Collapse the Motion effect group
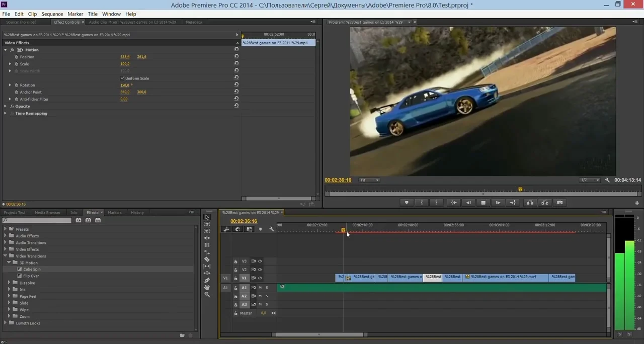Image resolution: width=644 pixels, height=344 pixels. click(x=6, y=50)
